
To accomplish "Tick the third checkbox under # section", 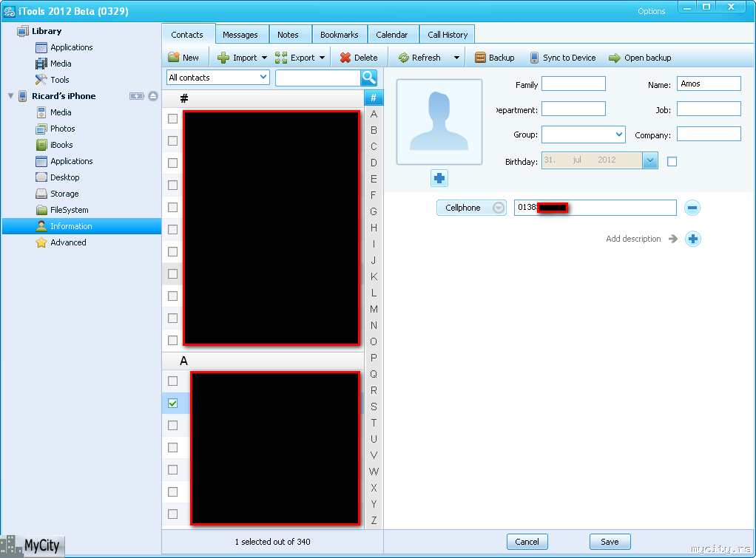I will point(172,163).
